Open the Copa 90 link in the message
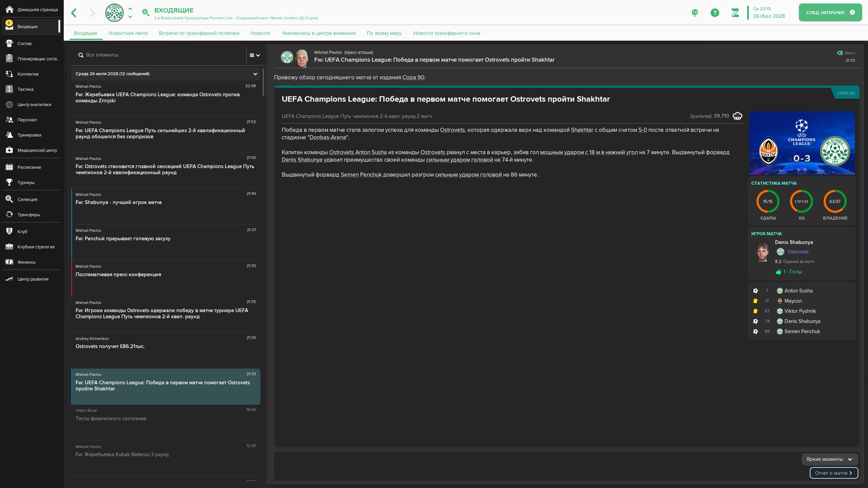 413,78
